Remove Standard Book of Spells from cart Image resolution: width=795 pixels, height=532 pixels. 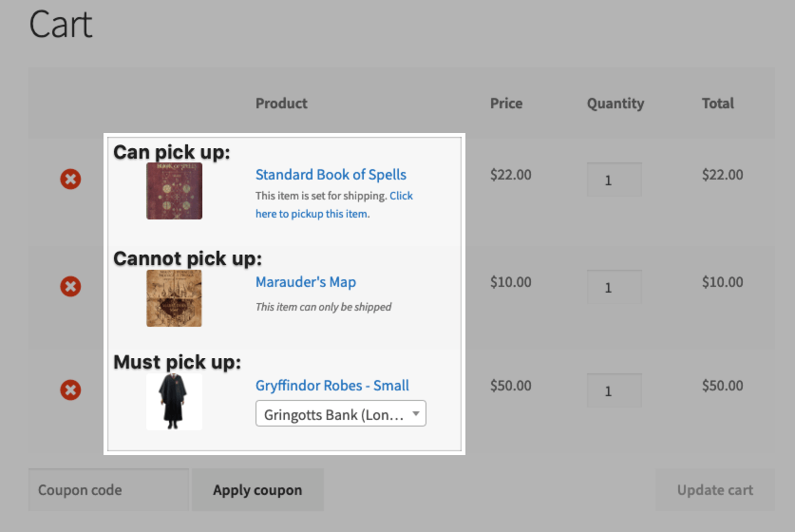pos(70,179)
